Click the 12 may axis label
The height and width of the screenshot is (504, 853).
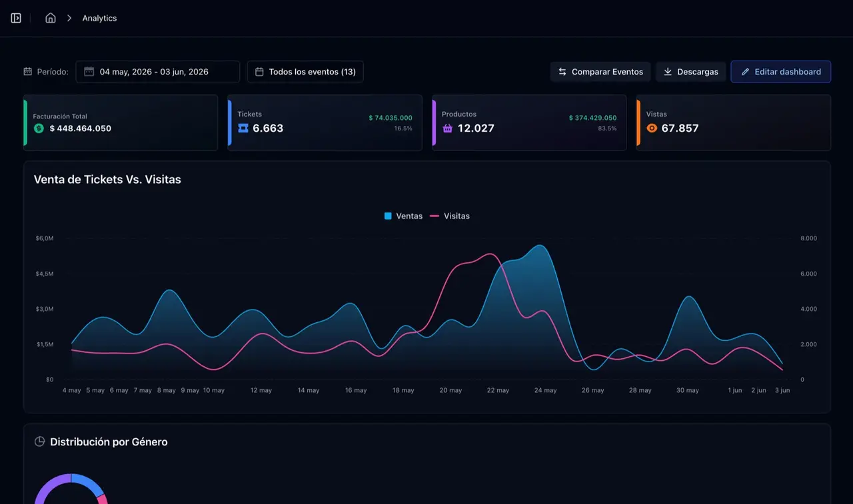[x=261, y=390]
